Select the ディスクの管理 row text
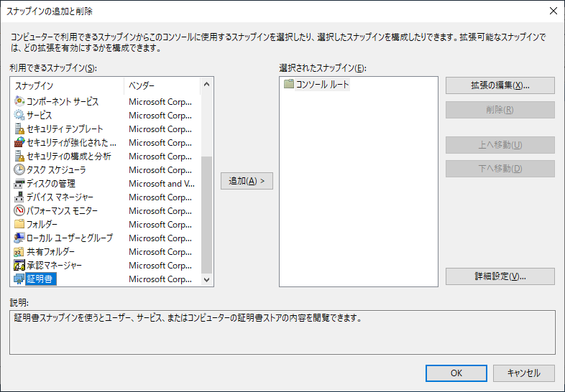The width and height of the screenshot is (565, 392). [51, 183]
